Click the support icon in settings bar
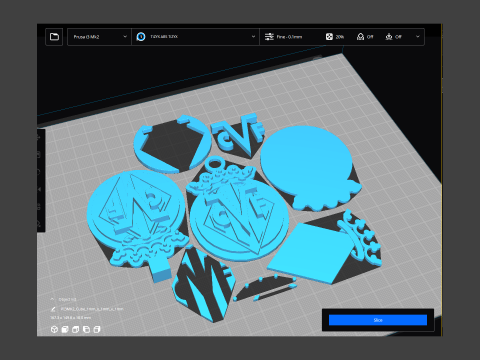The height and width of the screenshot is (360, 480). pos(360,37)
